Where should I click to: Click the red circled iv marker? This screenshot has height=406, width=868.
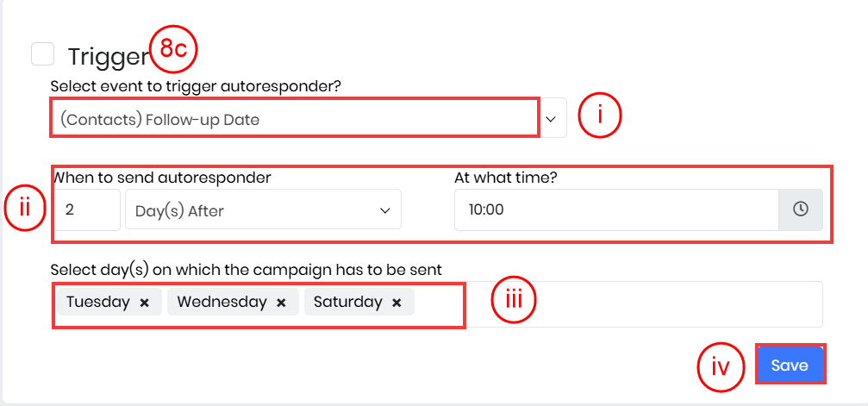tap(720, 365)
